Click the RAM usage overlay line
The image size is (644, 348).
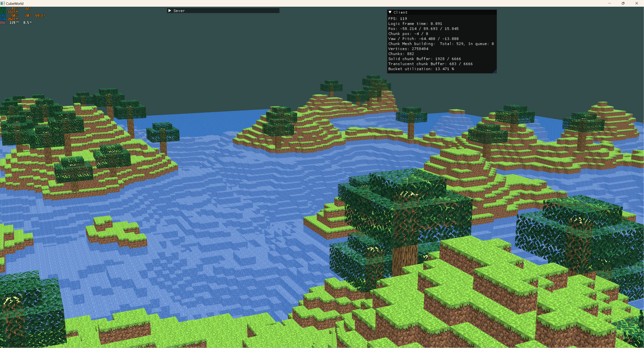pos(10,19)
